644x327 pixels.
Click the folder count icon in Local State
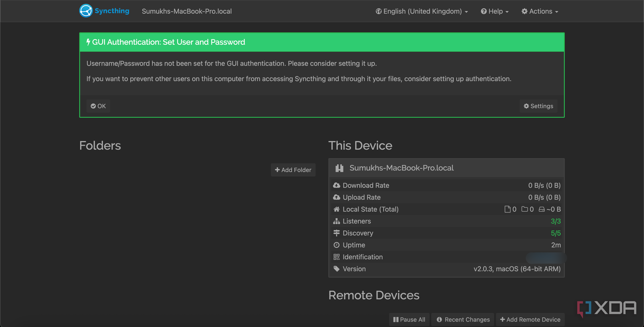tap(525, 209)
